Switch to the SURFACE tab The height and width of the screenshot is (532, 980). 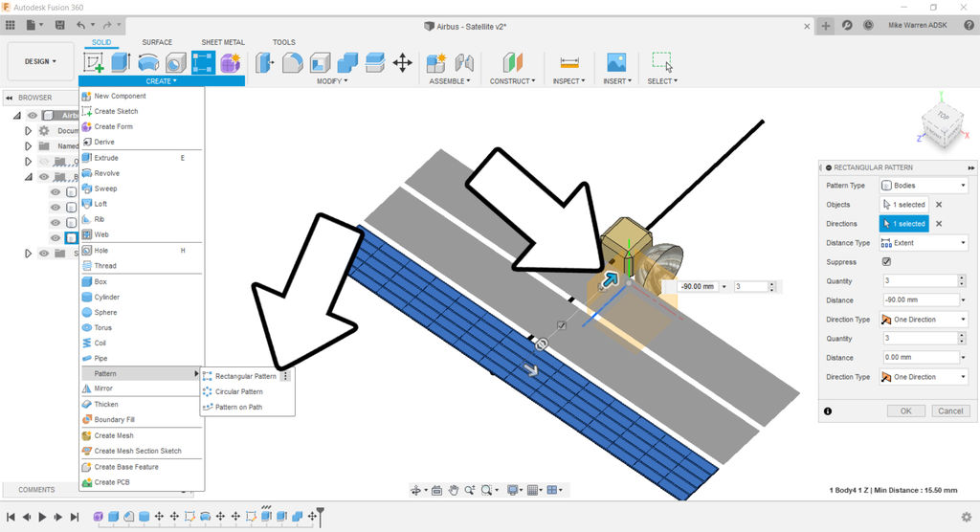(x=157, y=42)
